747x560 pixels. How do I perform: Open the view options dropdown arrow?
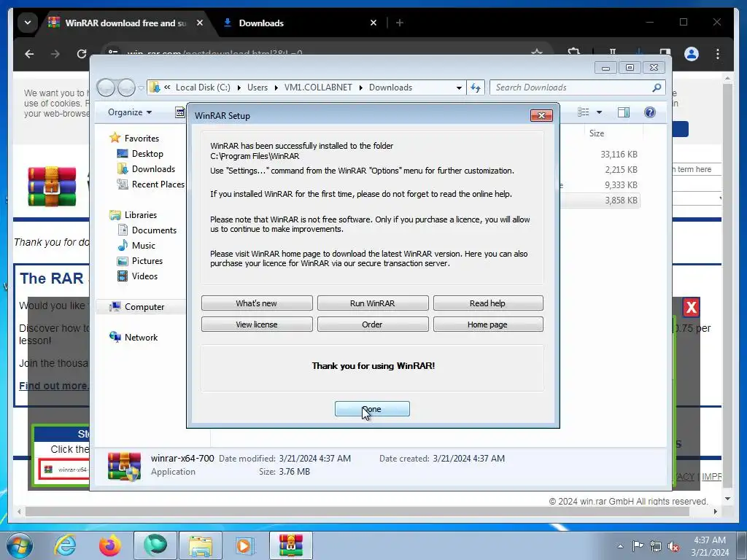(x=600, y=112)
